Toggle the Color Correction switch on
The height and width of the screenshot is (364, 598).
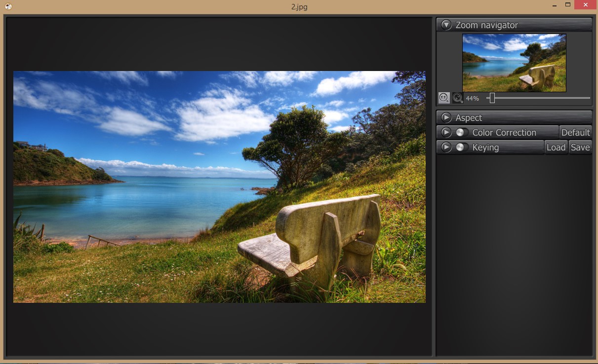coord(462,132)
